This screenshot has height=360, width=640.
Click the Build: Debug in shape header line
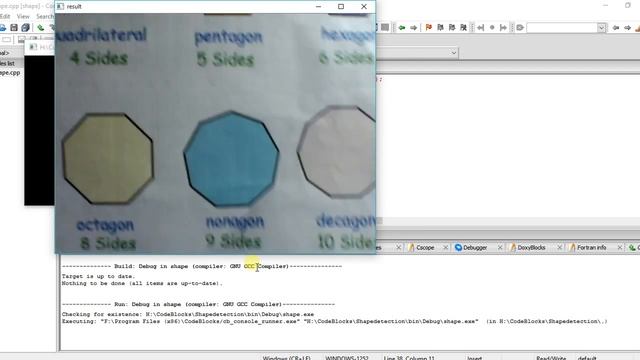(x=202, y=266)
